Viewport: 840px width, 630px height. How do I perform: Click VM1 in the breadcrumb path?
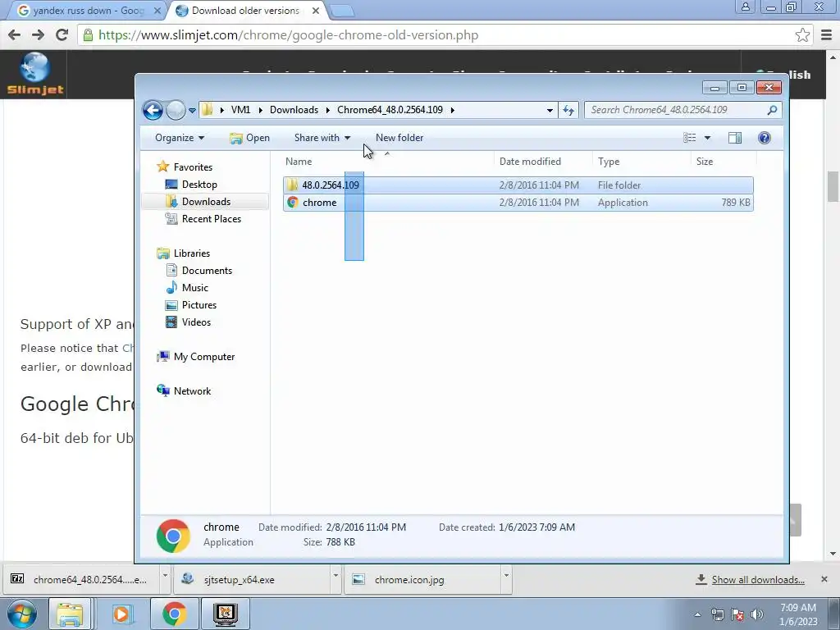[x=240, y=110]
